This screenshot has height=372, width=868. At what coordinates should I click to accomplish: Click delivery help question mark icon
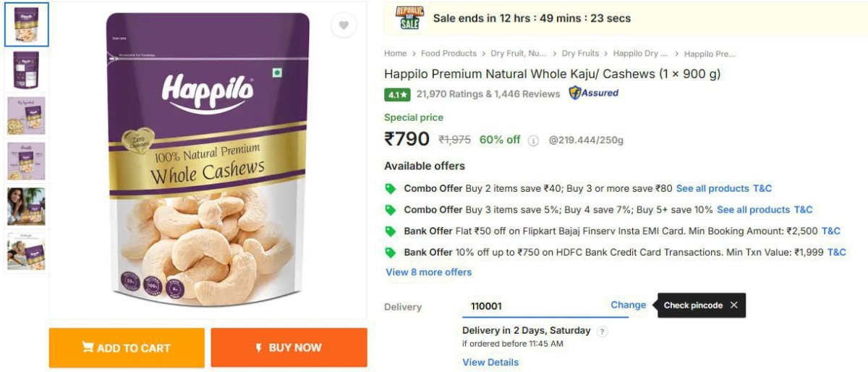(603, 331)
